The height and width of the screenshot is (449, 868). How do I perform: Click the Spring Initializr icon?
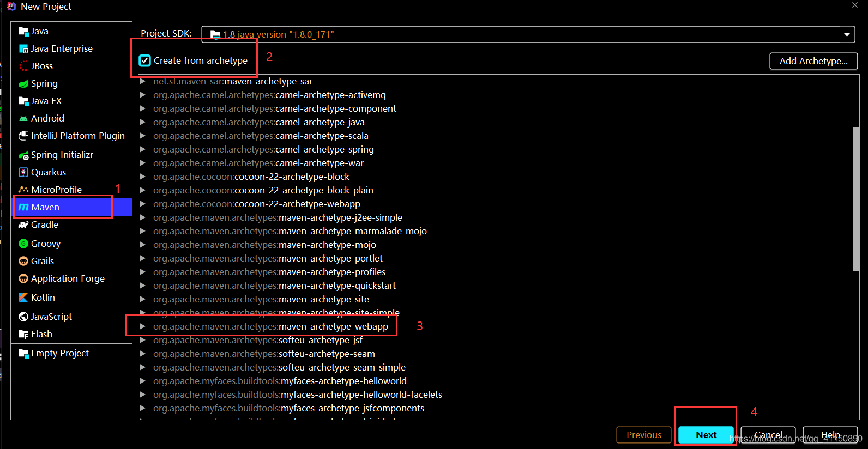click(x=23, y=155)
